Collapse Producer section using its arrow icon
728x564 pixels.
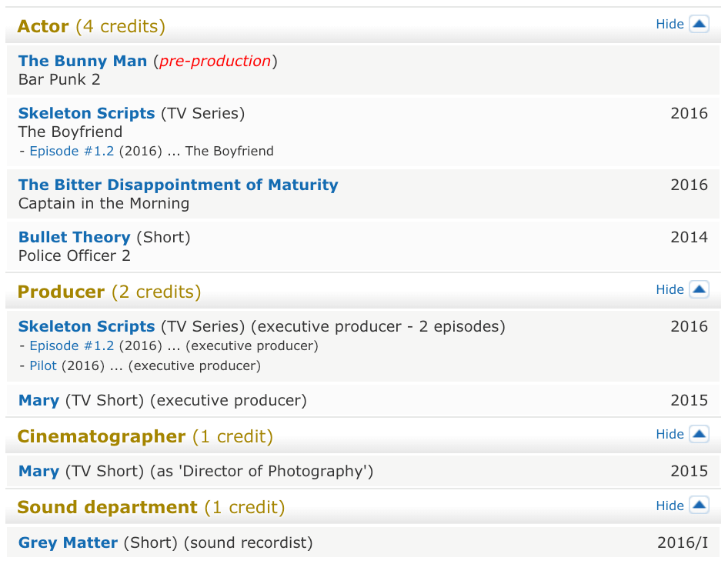point(699,289)
